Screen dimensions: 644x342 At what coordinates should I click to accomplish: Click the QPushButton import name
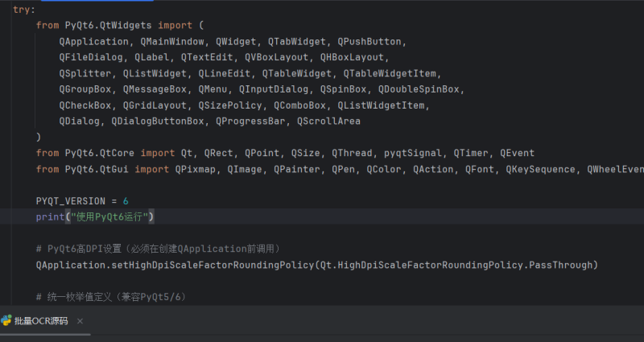click(x=371, y=41)
